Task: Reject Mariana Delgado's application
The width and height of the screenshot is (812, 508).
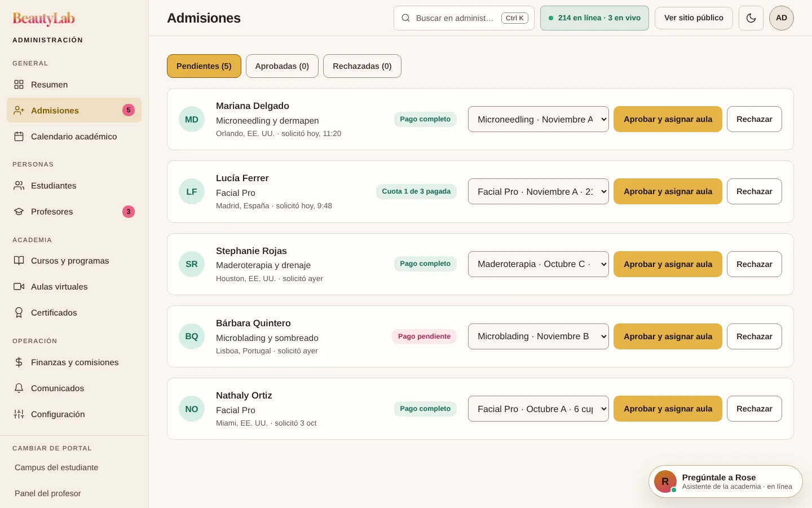Action: tap(754, 119)
